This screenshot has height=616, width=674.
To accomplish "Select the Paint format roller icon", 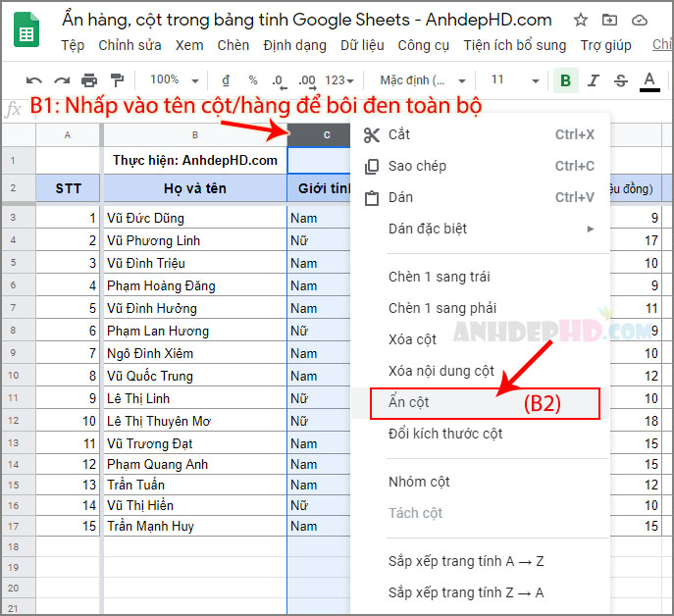I will pyautogui.click(x=117, y=80).
